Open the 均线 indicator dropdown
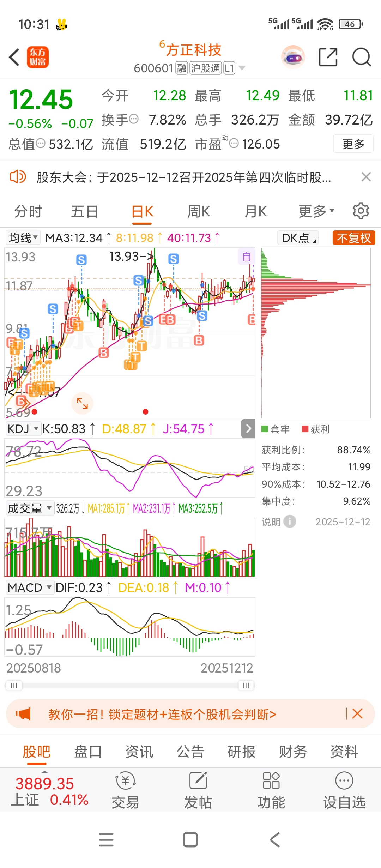The width and height of the screenshot is (381, 868). [x=23, y=238]
